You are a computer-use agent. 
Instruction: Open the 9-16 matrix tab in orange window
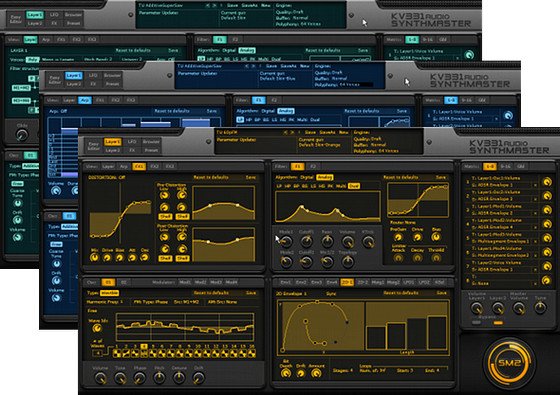click(505, 166)
